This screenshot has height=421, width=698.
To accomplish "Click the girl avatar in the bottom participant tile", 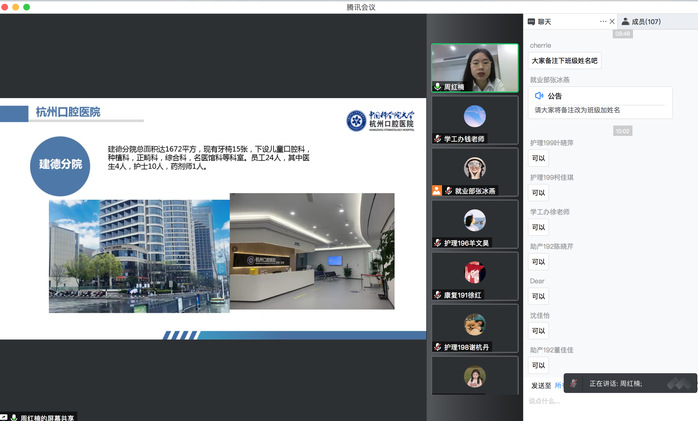I will click(x=475, y=376).
